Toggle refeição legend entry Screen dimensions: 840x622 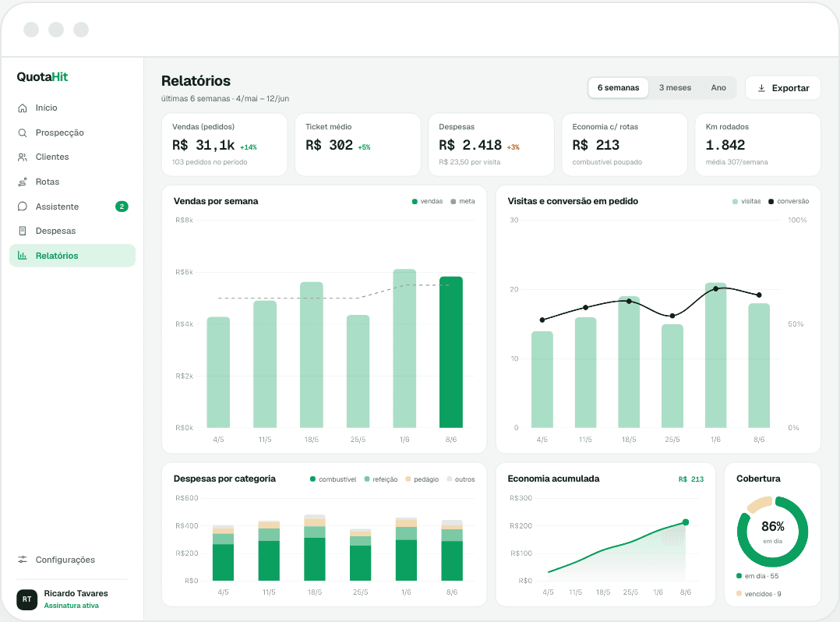pos(380,479)
